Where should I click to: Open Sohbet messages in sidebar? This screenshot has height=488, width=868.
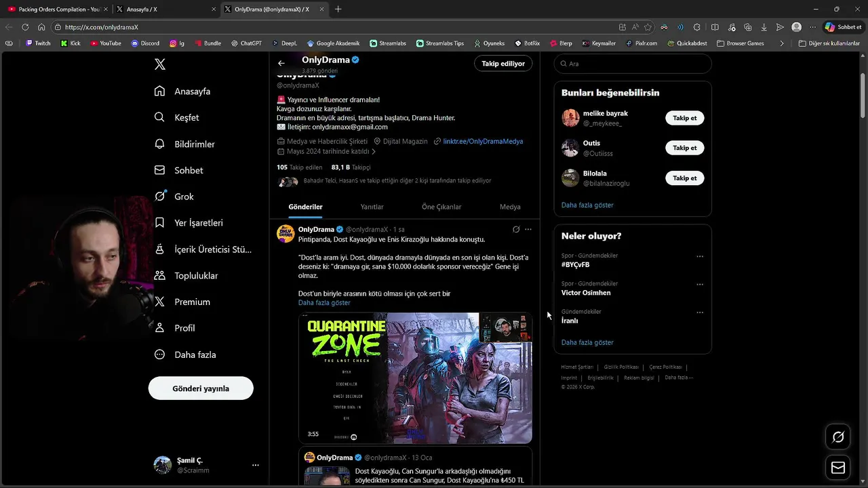coord(179,170)
